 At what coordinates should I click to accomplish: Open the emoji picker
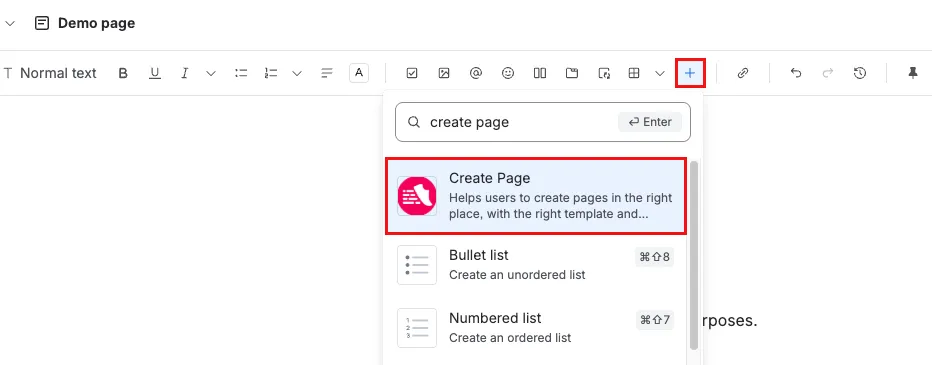(508, 73)
